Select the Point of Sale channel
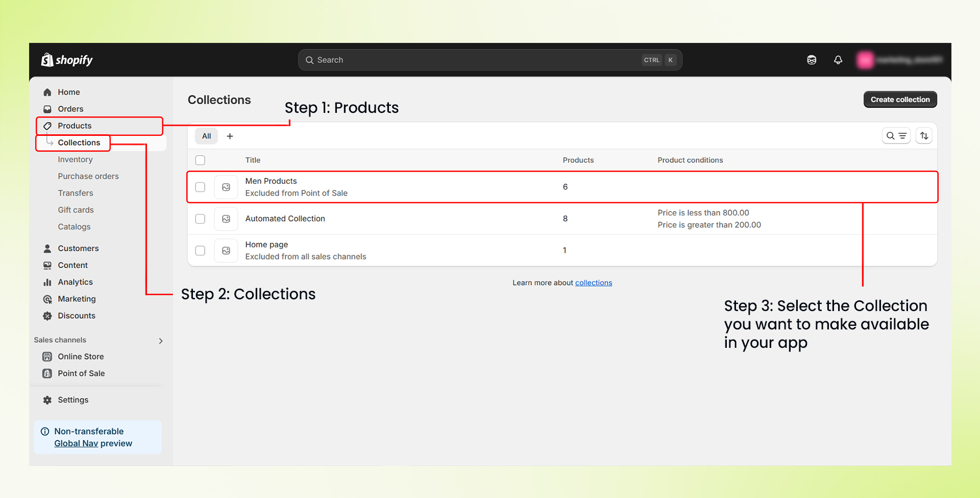 tap(80, 373)
